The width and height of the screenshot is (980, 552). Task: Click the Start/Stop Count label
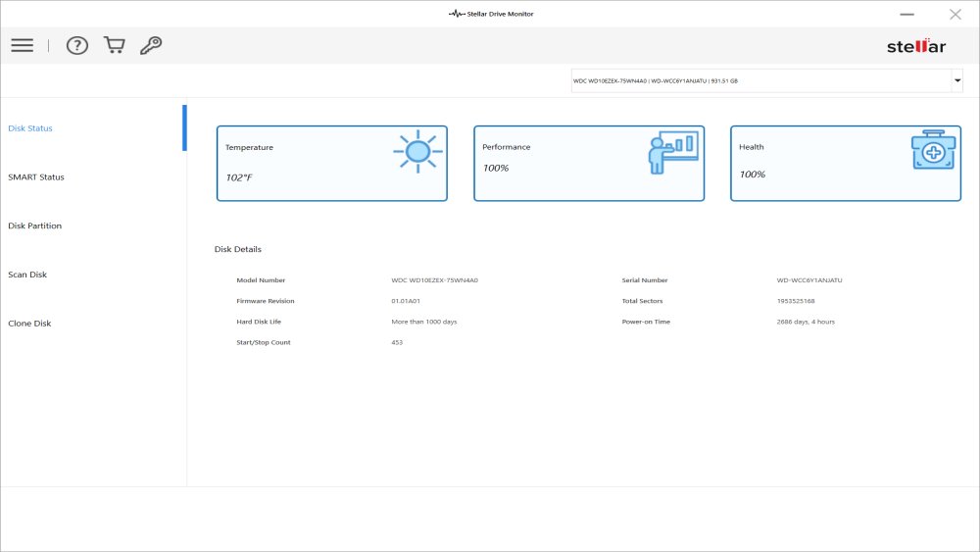[263, 342]
